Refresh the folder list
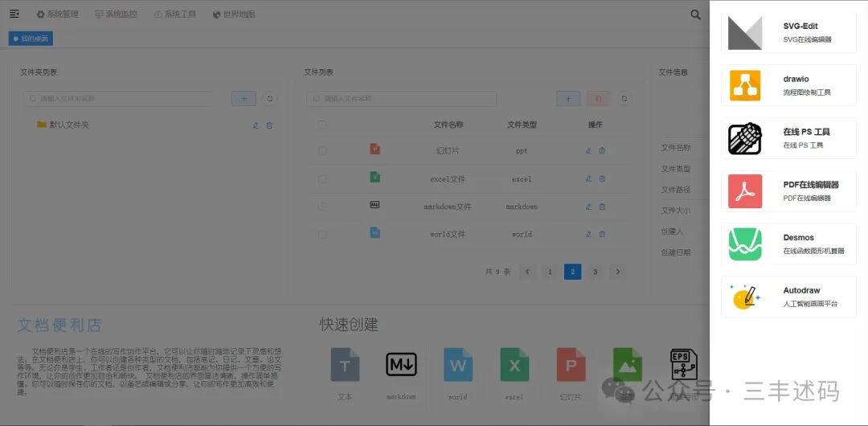This screenshot has height=426, width=868. pyautogui.click(x=269, y=99)
